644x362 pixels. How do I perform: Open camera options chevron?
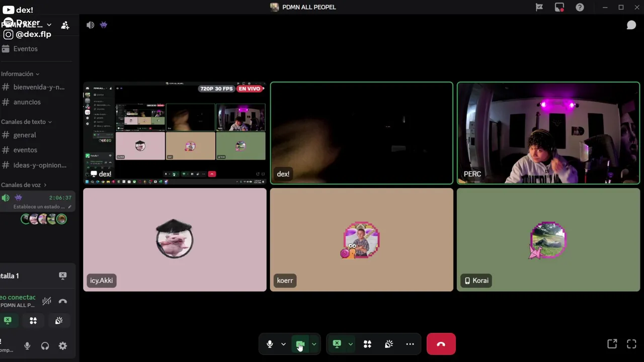[314, 344]
